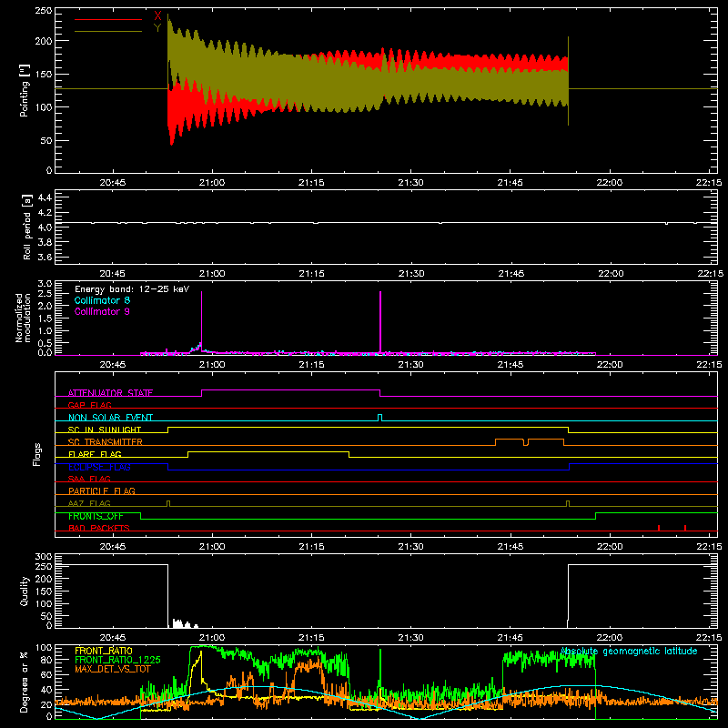Select the PARTICLE_FLAG label

click(x=102, y=490)
